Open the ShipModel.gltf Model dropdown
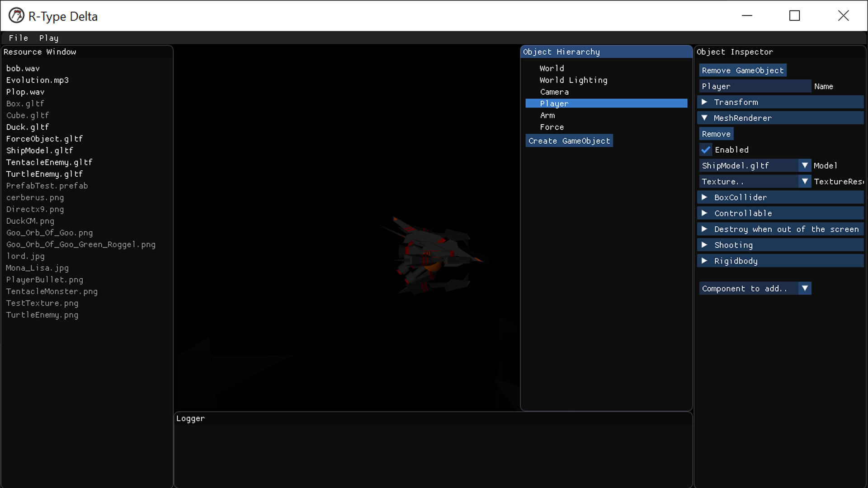This screenshot has width=868, height=488. pyautogui.click(x=755, y=165)
